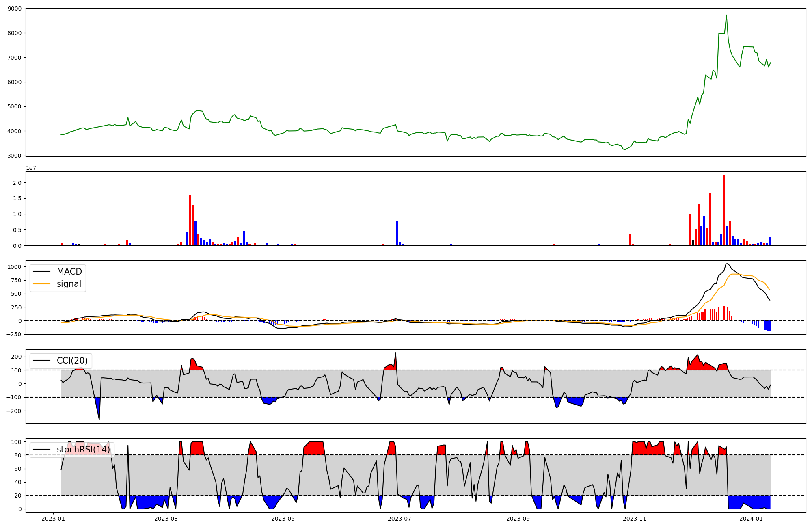Click the MACD line peak above 1000
Image resolution: width=812 pixels, height=528 pixels.
727,264
